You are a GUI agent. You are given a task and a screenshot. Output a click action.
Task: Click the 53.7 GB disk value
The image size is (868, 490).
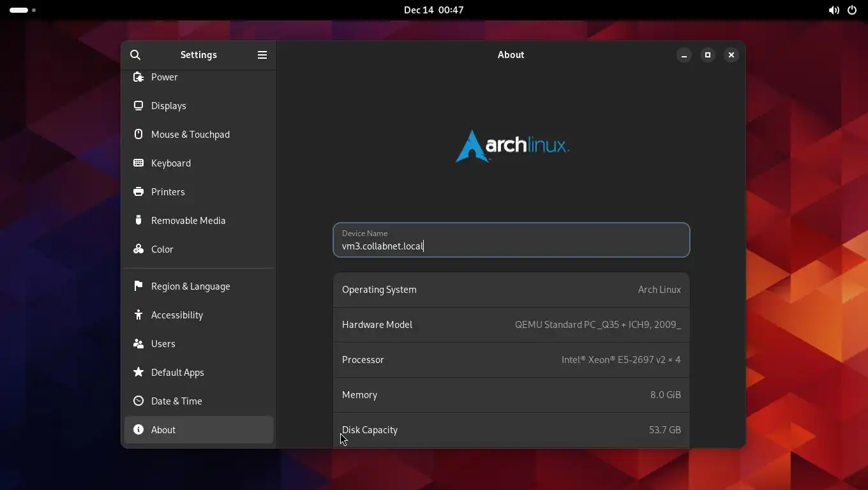[x=665, y=430]
